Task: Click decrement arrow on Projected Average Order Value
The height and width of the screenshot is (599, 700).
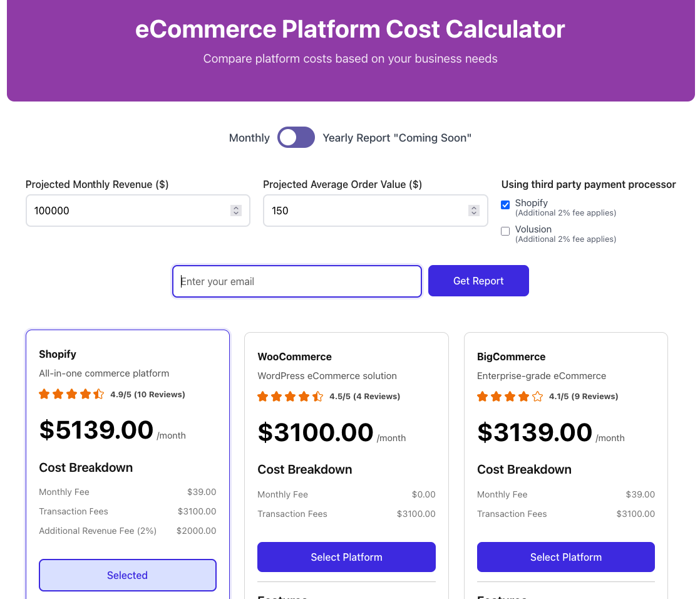Action: (x=473, y=214)
